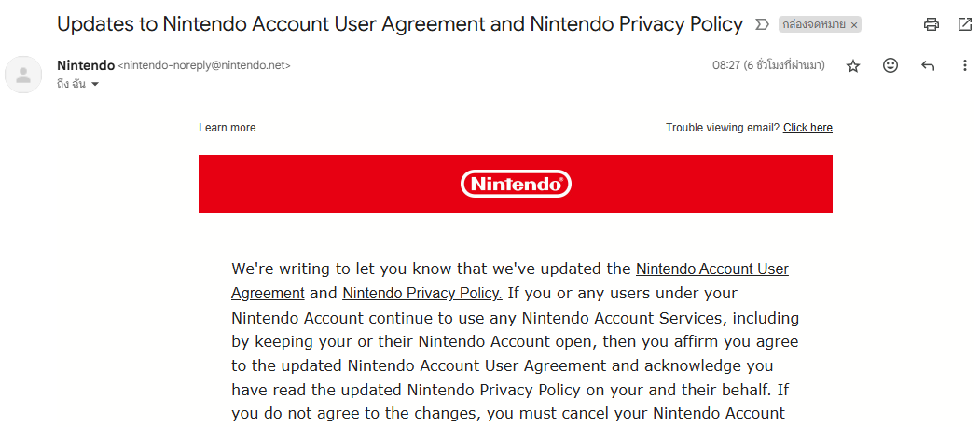This screenshot has width=980, height=427.
Task: Reply to the Nintendo message
Action: 928,65
